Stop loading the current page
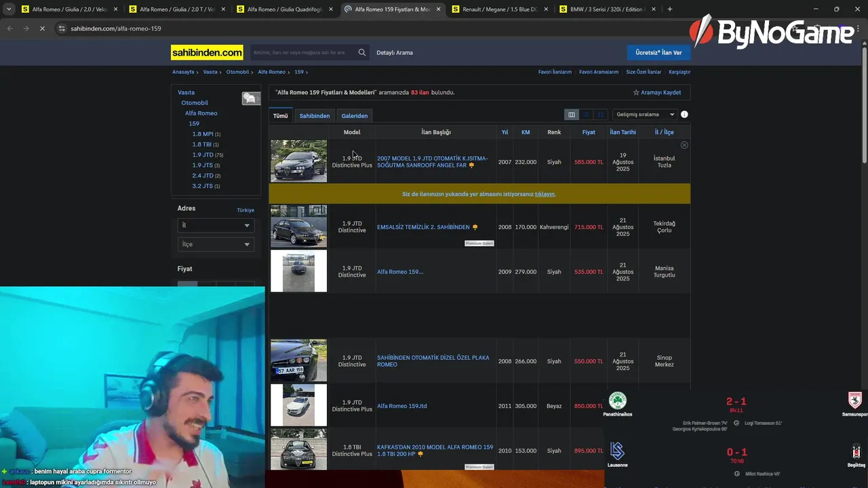868x488 pixels. (x=42, y=28)
